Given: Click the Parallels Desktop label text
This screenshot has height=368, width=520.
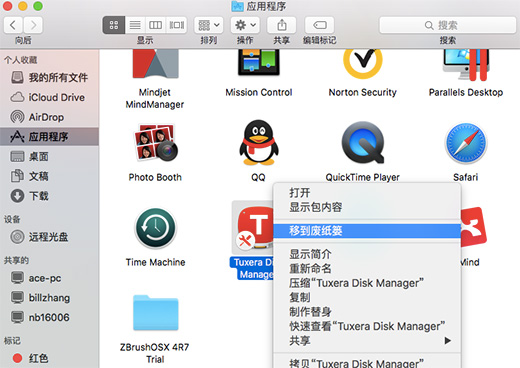Looking at the screenshot, I should coord(466,92).
